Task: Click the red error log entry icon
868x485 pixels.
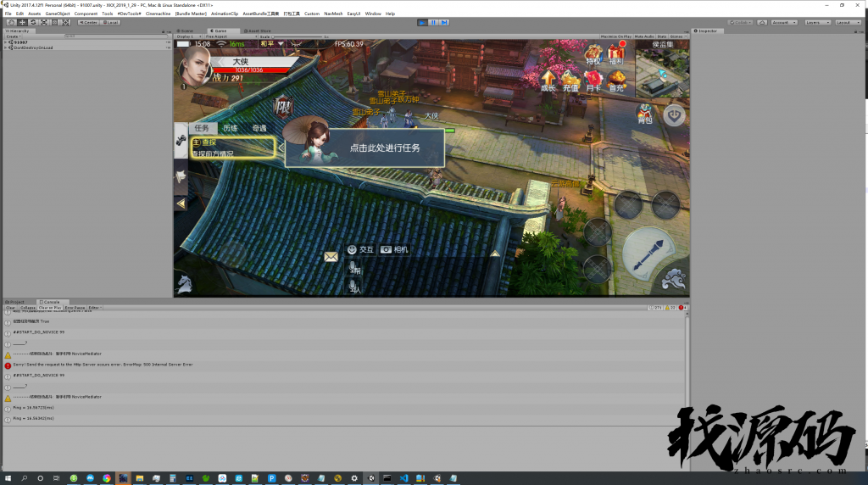Action: (8, 365)
